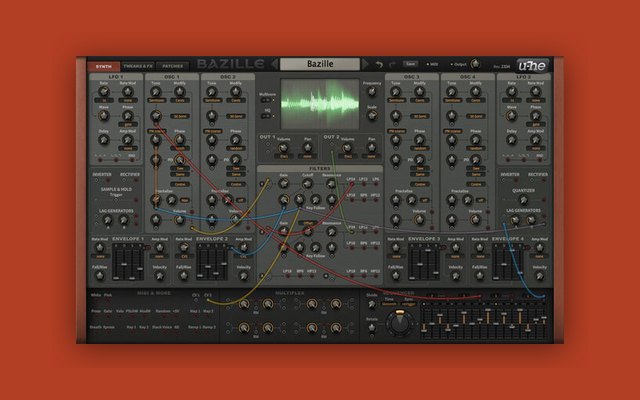Click the Bazille preset name display

click(x=320, y=64)
